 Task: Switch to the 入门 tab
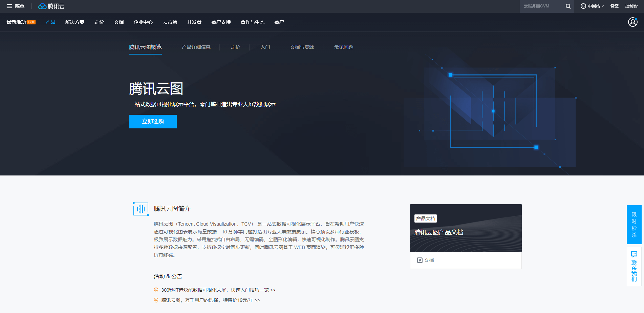(265, 47)
